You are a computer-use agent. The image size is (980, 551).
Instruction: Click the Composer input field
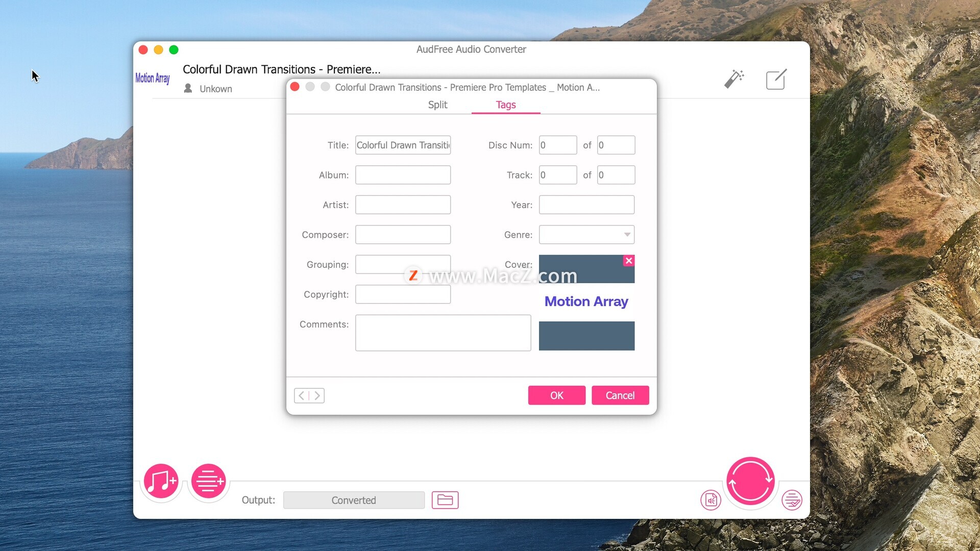[403, 235]
